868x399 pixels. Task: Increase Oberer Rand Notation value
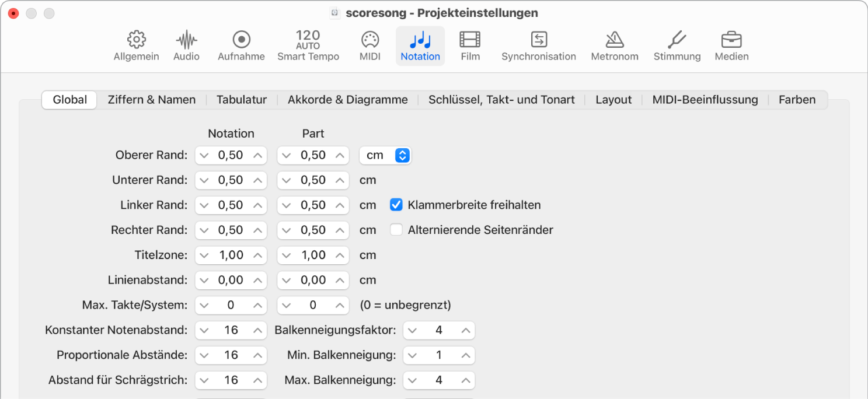tap(259, 155)
